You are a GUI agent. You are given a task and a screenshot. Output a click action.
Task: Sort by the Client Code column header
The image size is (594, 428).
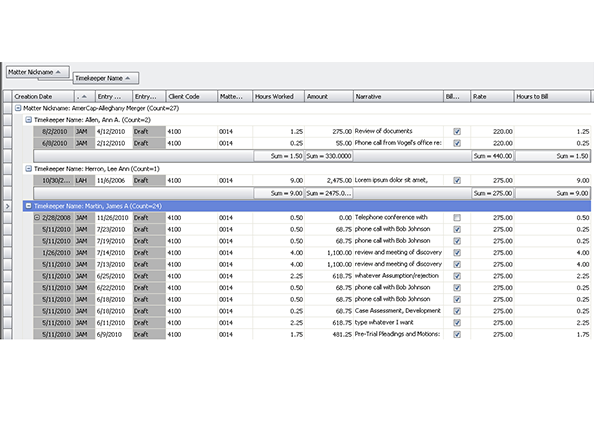pyautogui.click(x=192, y=97)
